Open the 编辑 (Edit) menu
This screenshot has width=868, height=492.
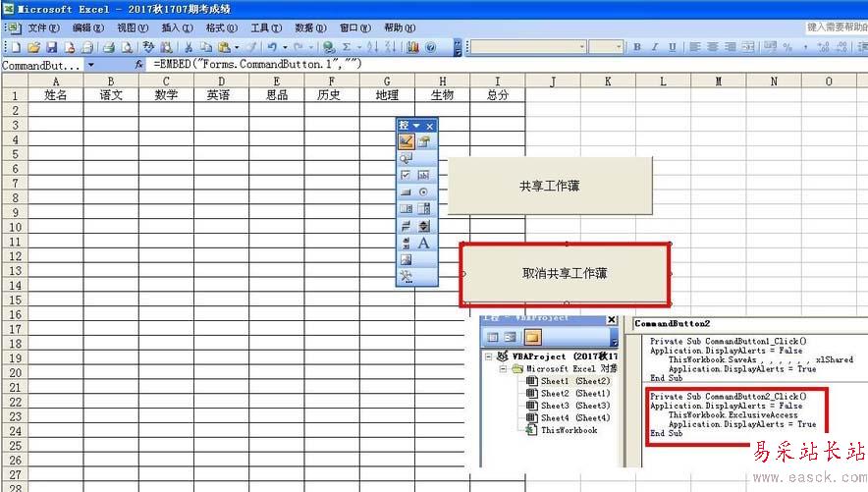pyautogui.click(x=88, y=27)
